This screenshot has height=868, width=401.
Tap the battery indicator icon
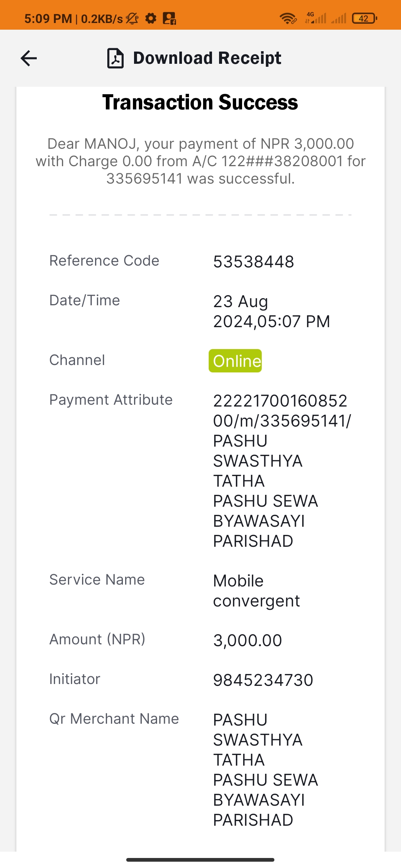pyautogui.click(x=364, y=18)
